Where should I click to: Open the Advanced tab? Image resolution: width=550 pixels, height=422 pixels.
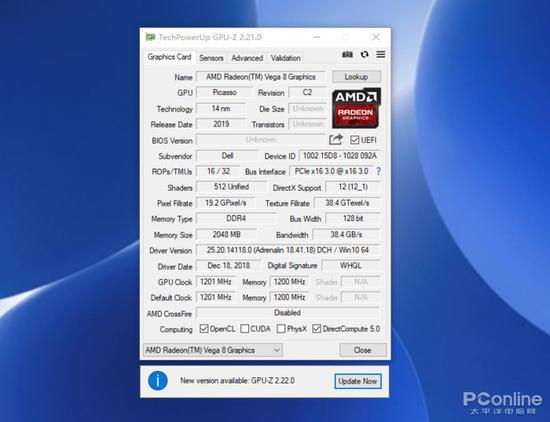click(247, 58)
